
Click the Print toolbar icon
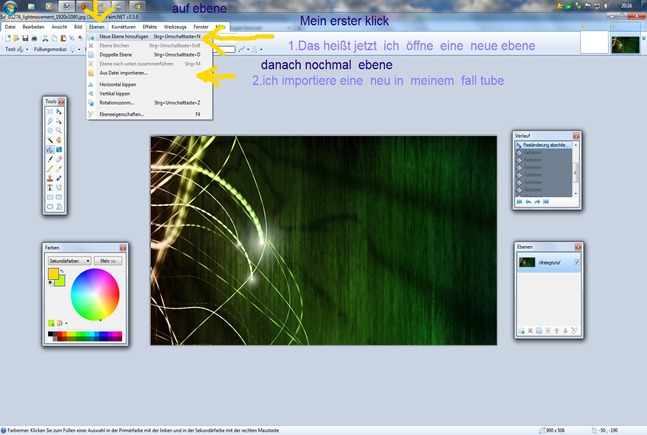(x=34, y=38)
